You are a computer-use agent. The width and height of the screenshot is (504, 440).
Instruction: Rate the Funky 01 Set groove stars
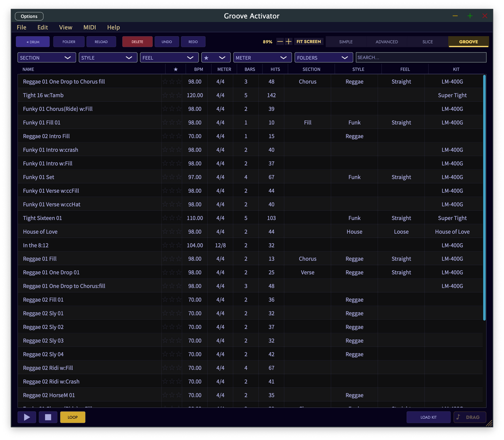[172, 177]
